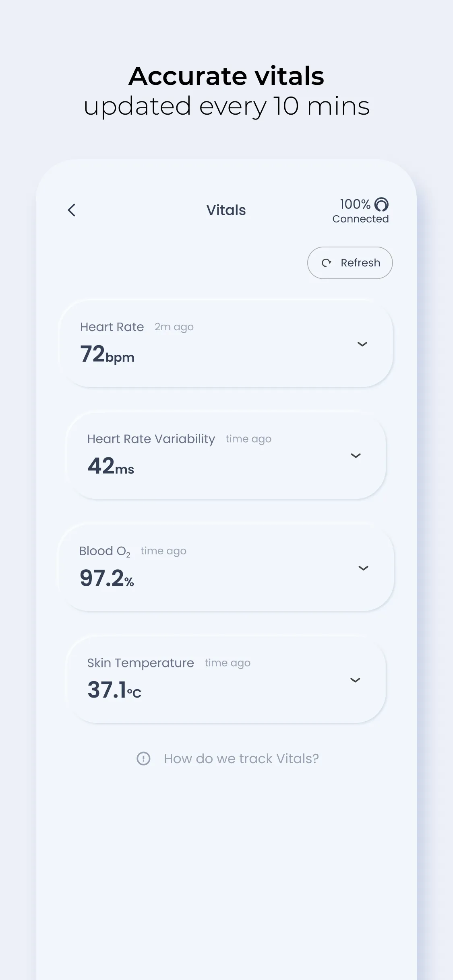Tap the refresh circular arrow icon
Screen dimensions: 453x980
pyautogui.click(x=327, y=263)
